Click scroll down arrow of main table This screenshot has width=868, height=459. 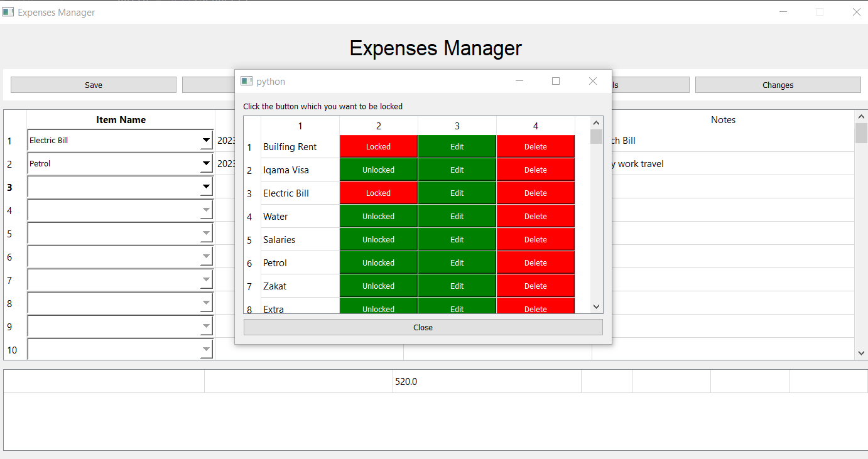(861, 354)
